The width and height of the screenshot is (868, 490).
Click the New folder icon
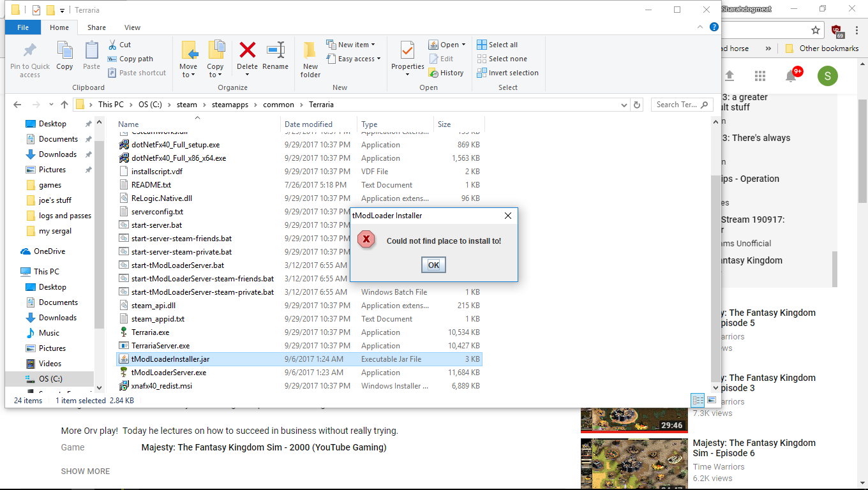click(x=310, y=51)
